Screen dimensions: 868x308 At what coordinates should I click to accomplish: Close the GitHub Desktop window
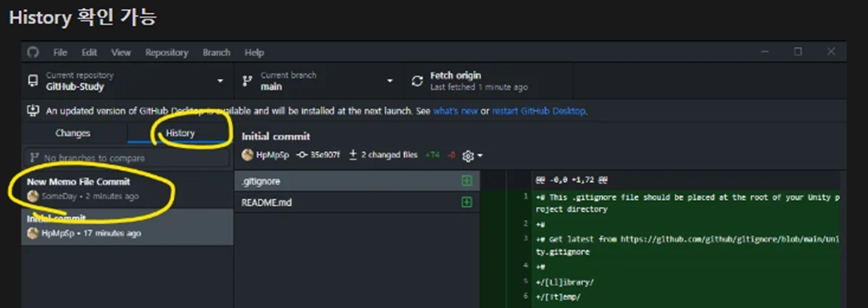click(831, 52)
